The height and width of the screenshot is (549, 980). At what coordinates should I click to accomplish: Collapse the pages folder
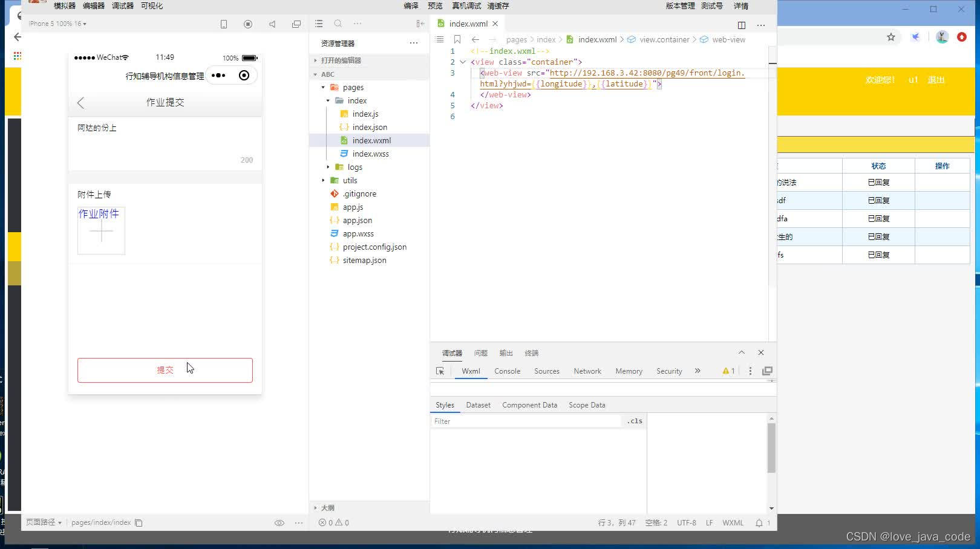pyautogui.click(x=323, y=88)
